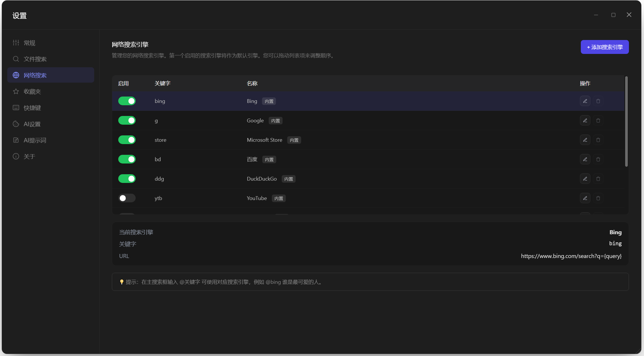This screenshot has height=356, width=644.
Task: Open 快捷键 shortcut settings
Action: coord(51,108)
